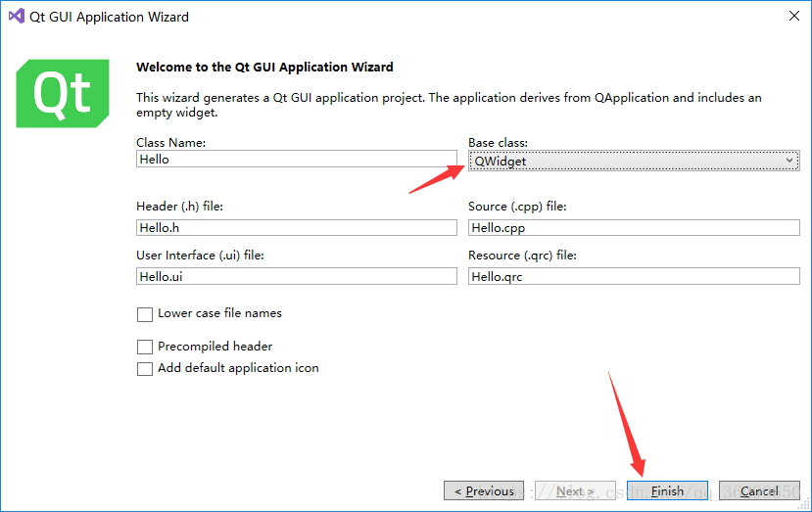Enable Lower case file names checkbox
This screenshot has width=812, height=512.
[145, 314]
